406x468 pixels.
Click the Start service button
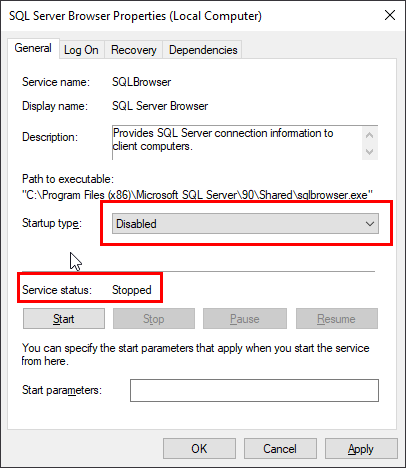[64, 319]
